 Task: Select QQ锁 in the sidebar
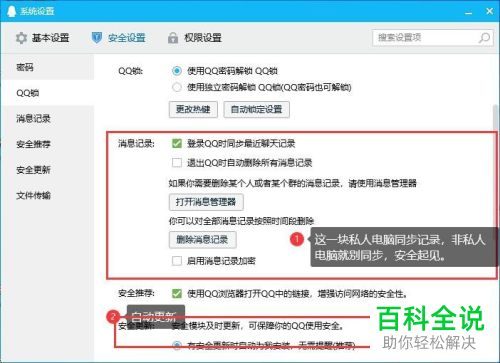coord(47,93)
